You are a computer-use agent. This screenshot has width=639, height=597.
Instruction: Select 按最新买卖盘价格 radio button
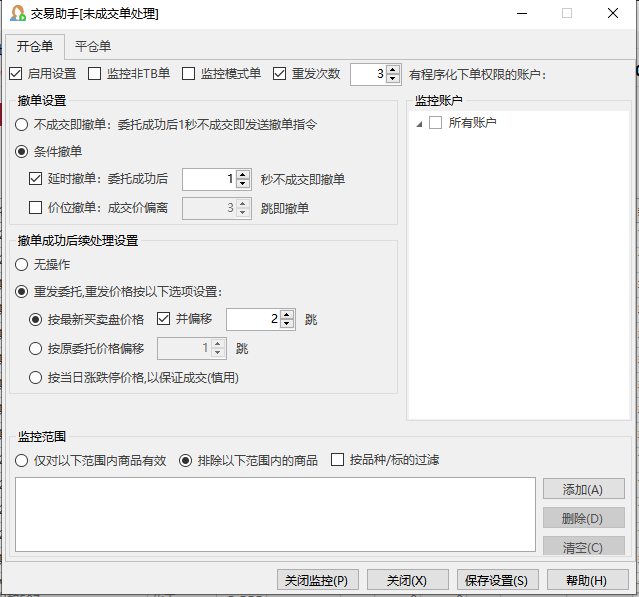(x=35, y=319)
